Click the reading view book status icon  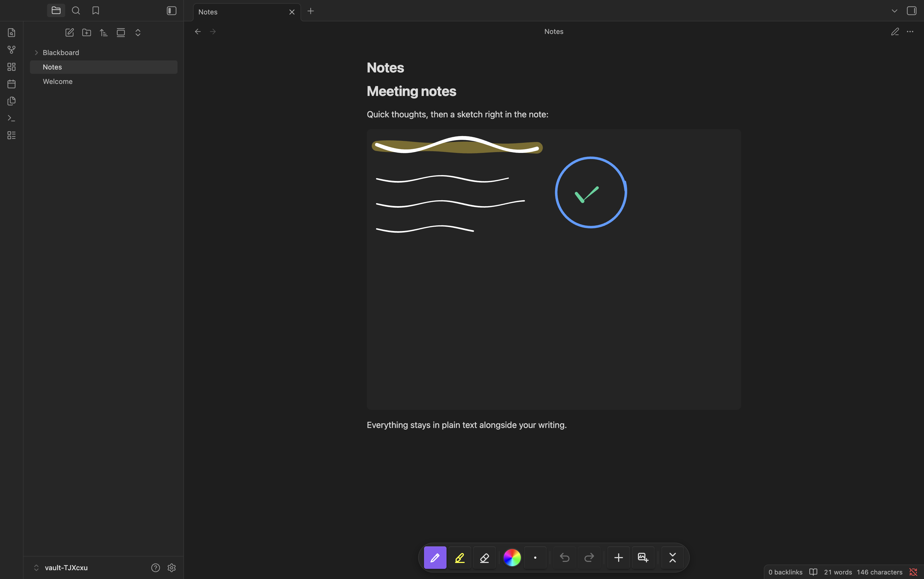[x=813, y=572]
